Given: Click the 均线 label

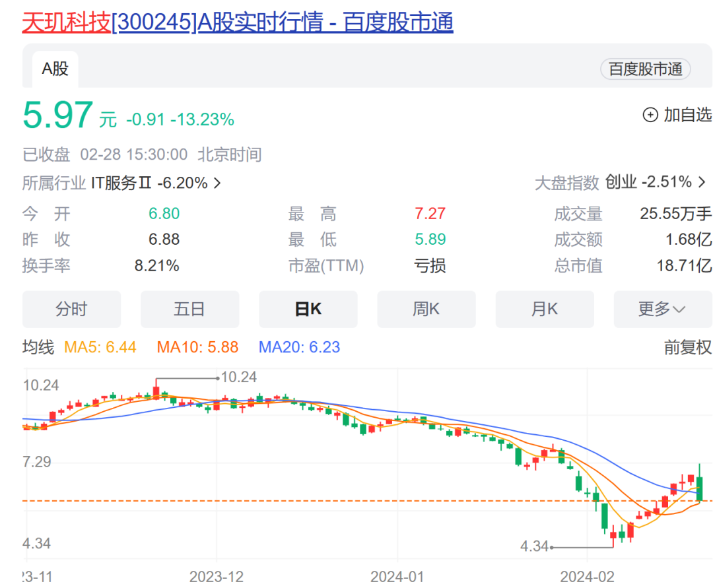Looking at the screenshot, I should [38, 348].
